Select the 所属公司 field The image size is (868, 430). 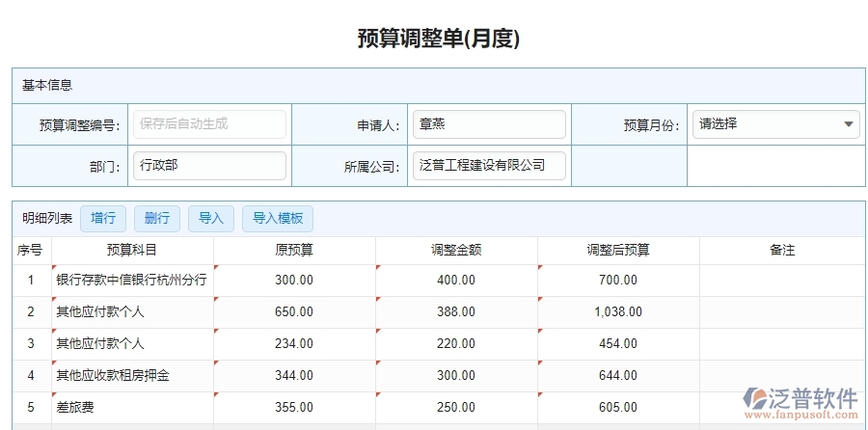[488, 166]
